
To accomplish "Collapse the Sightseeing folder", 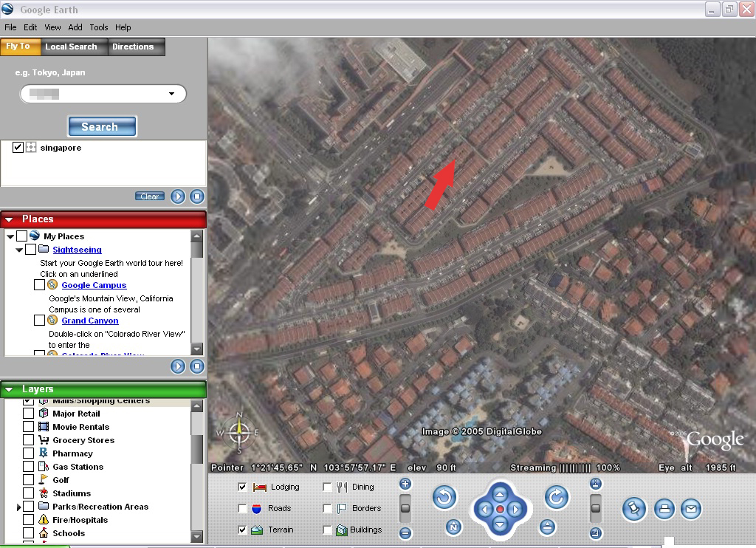I will coord(19,250).
